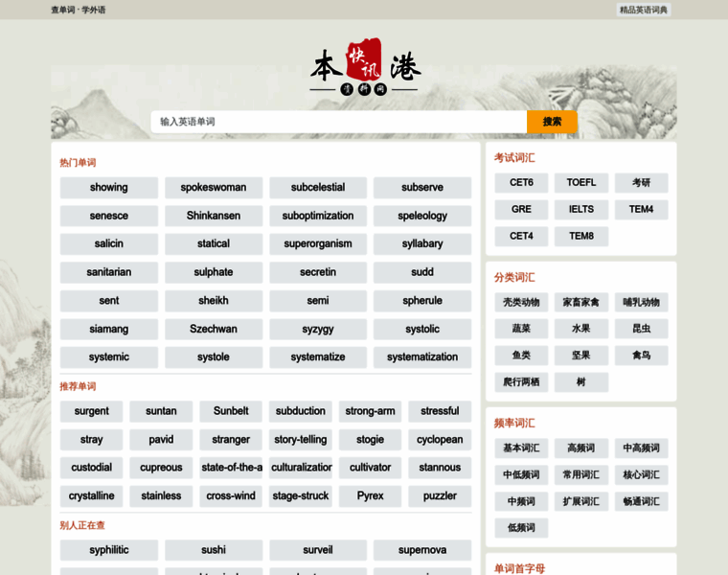Open the 低频词 frequency list

[521, 528]
